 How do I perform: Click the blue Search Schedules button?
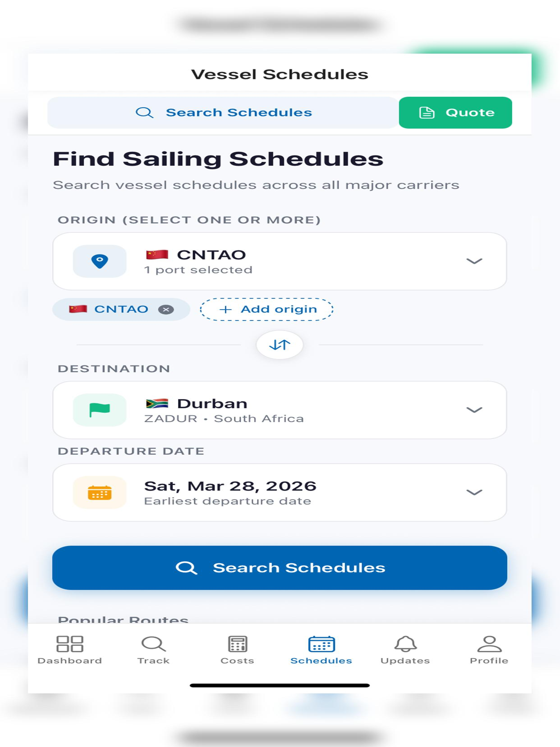tap(280, 568)
